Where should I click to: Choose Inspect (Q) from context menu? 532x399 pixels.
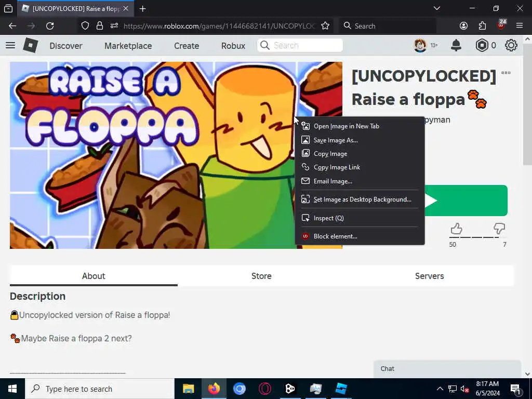(360, 218)
